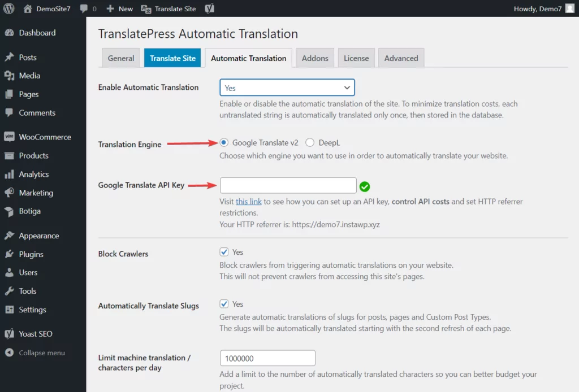Click the Users person icon
This screenshot has width=579, height=392.
click(10, 272)
